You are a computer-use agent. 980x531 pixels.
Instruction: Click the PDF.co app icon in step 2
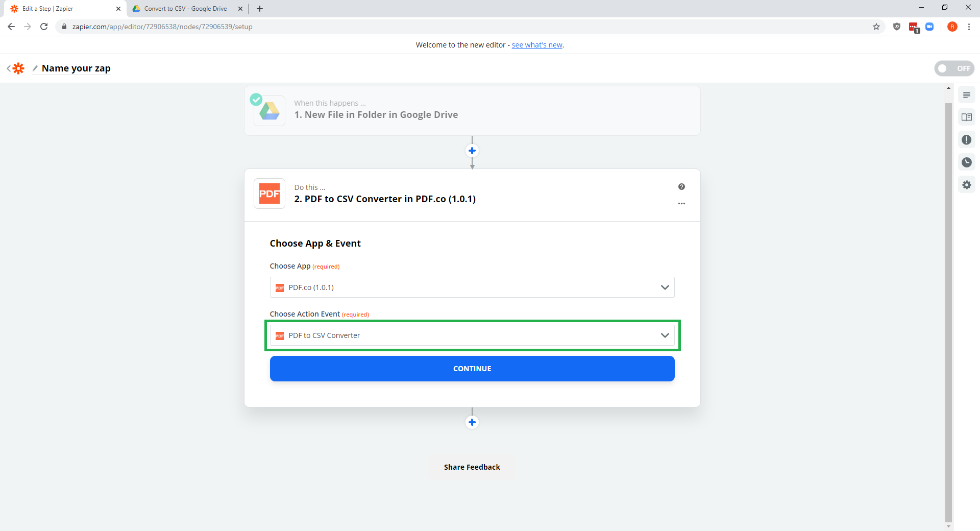pyautogui.click(x=269, y=194)
